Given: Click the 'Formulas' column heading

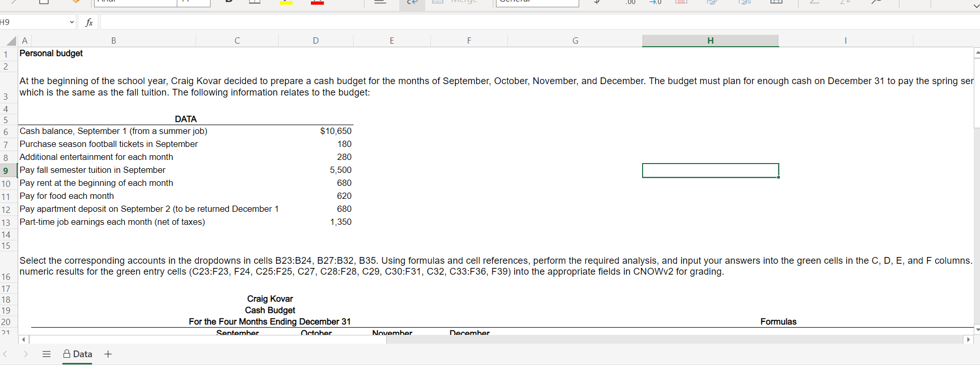Looking at the screenshot, I should point(778,322).
